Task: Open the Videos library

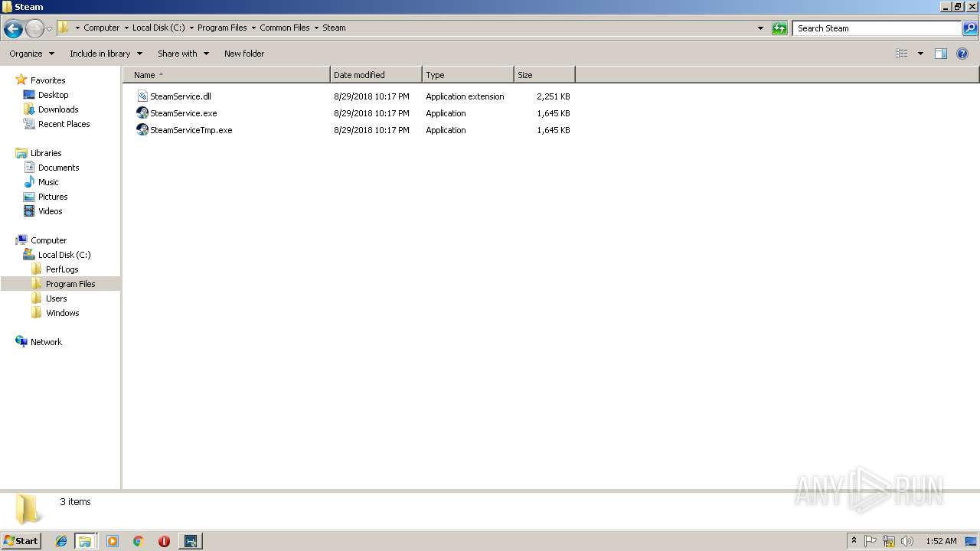Action: tap(51, 211)
